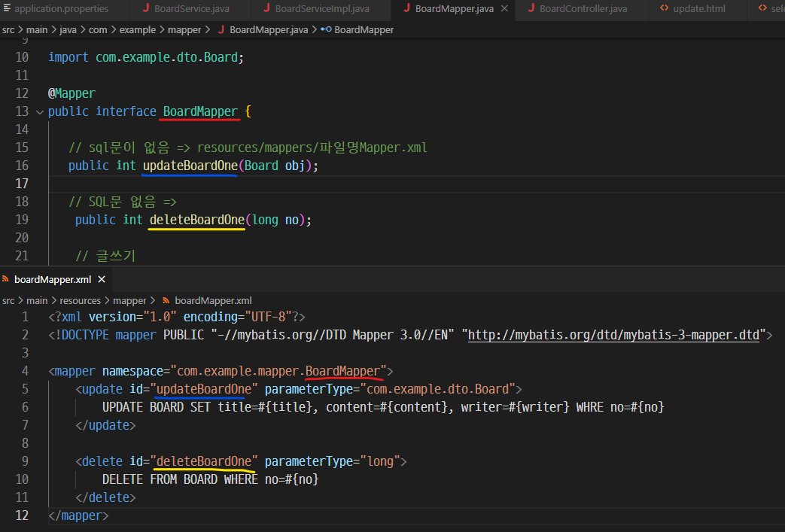785x532 pixels.
Task: Click the 'resources' breadcrumb in the XML editor
Action: pyautogui.click(x=80, y=301)
